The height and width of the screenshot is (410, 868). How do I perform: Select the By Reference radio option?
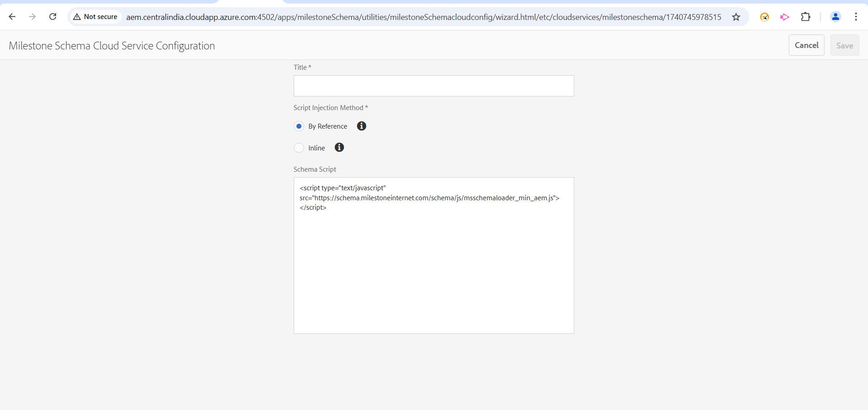click(x=299, y=126)
